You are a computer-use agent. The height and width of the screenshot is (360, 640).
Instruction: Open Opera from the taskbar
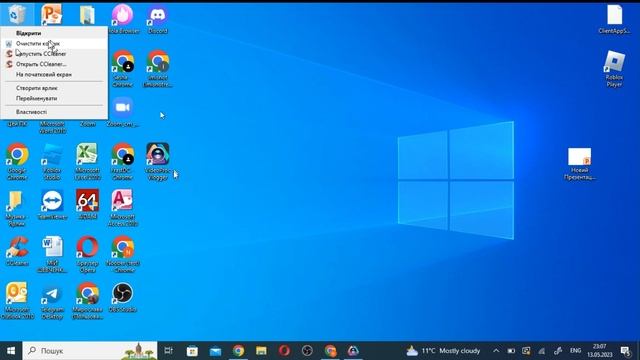284,351
